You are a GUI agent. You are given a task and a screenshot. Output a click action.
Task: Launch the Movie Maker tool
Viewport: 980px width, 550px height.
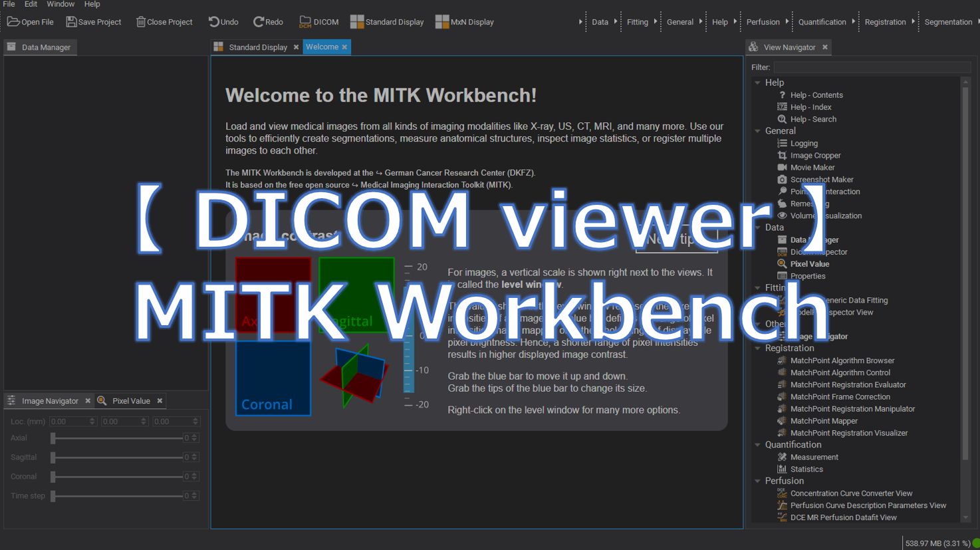click(812, 167)
